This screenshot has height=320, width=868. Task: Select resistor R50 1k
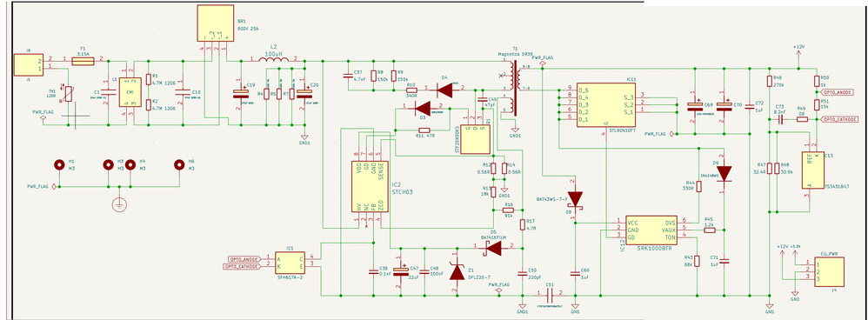(x=817, y=82)
